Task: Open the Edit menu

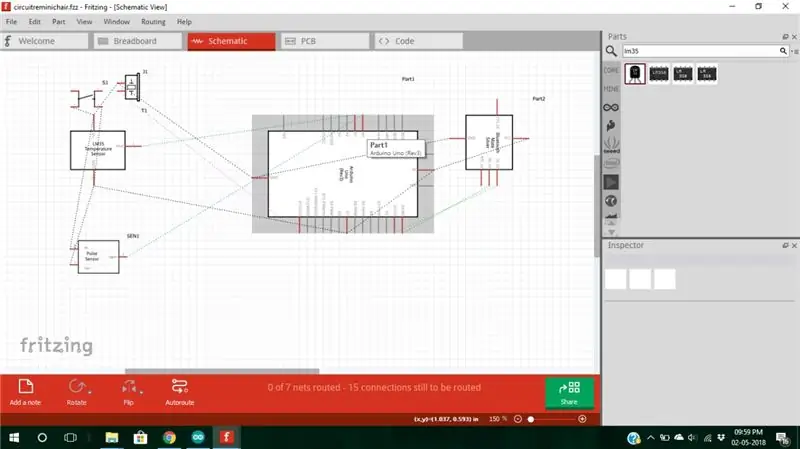Action: coord(34,22)
